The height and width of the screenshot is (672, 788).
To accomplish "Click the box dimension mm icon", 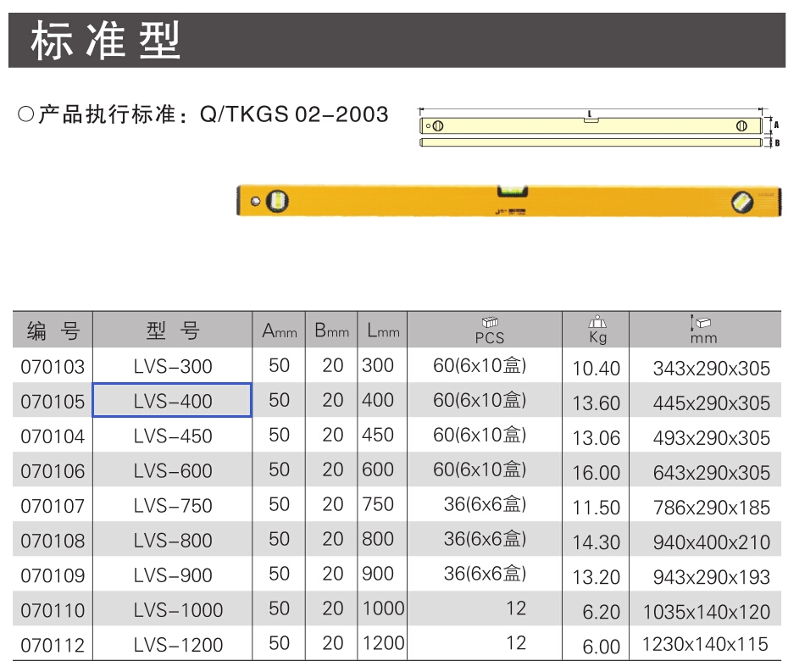I will 701,323.
